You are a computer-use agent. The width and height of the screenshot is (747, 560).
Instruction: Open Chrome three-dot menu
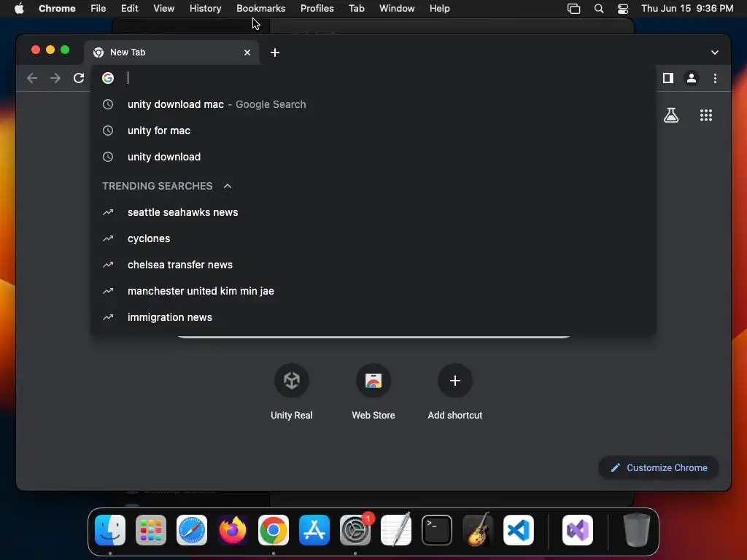[715, 78]
